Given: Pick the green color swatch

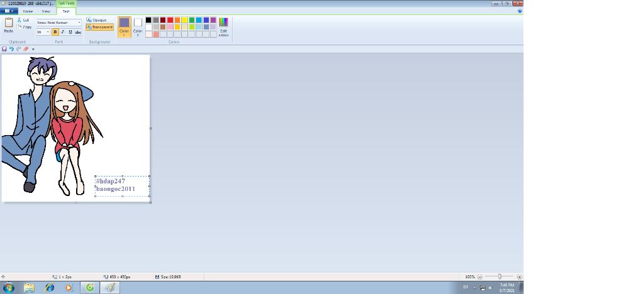Looking at the screenshot, I should (x=192, y=20).
